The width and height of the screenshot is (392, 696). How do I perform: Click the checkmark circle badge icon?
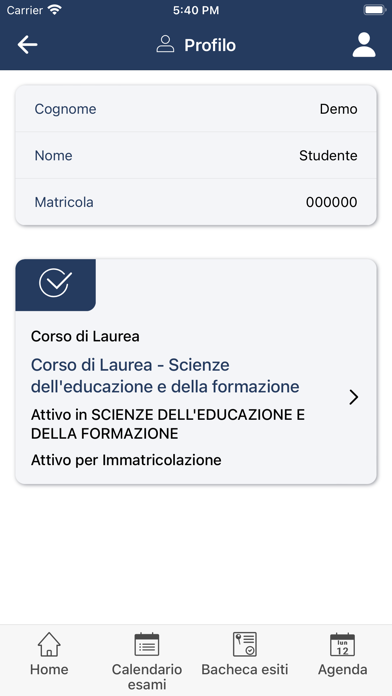55,282
